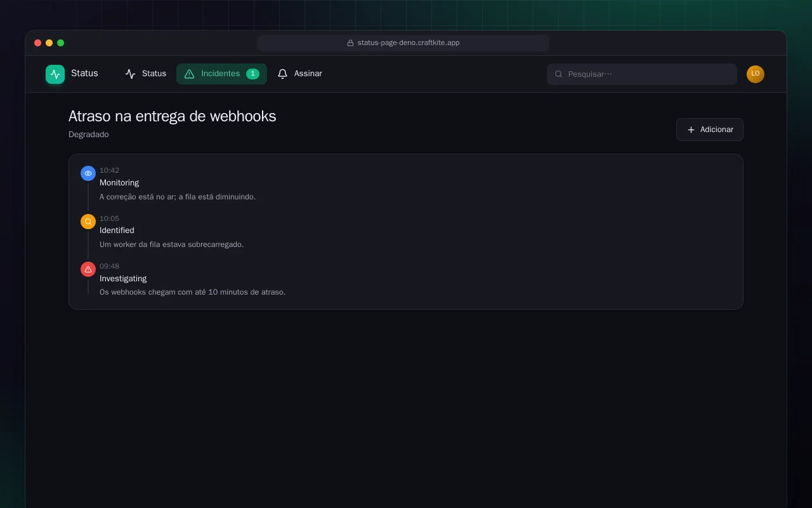Click the green Status logo icon
The height and width of the screenshot is (508, 812).
tap(55, 74)
